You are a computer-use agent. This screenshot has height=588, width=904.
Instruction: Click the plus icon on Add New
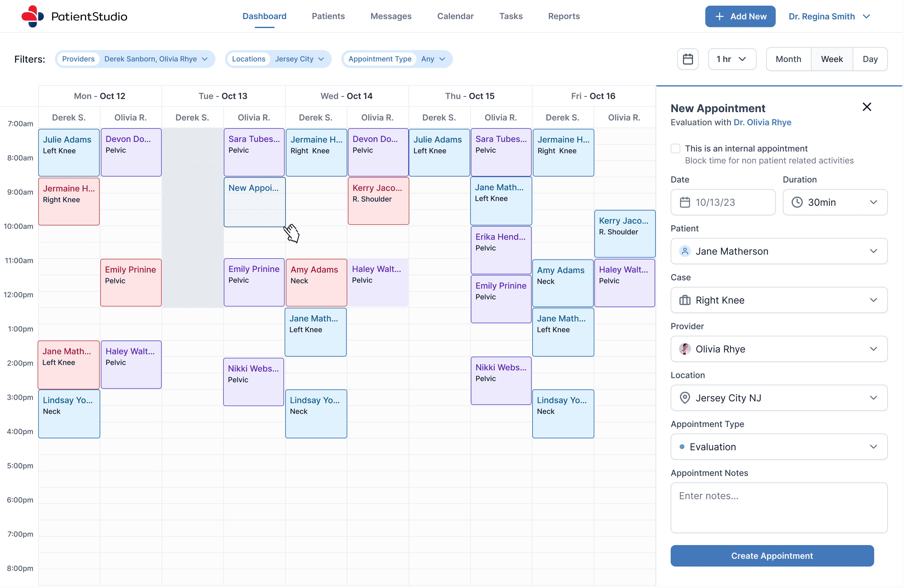point(719,16)
